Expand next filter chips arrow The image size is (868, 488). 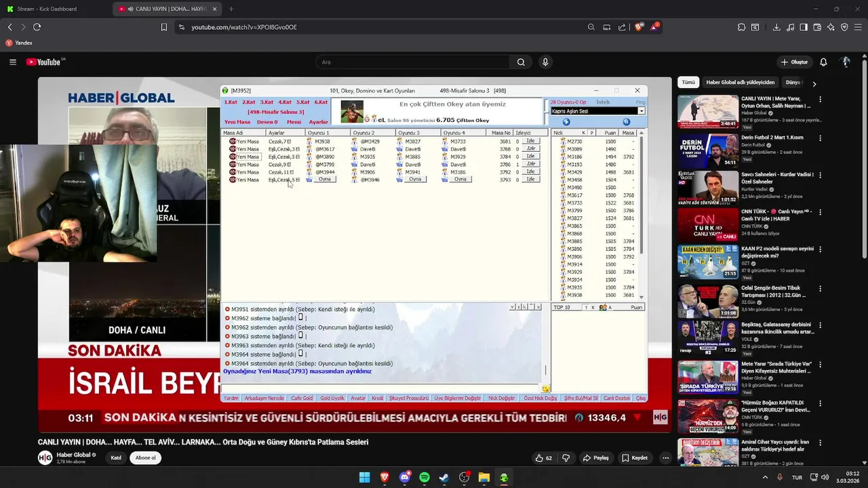(x=814, y=83)
